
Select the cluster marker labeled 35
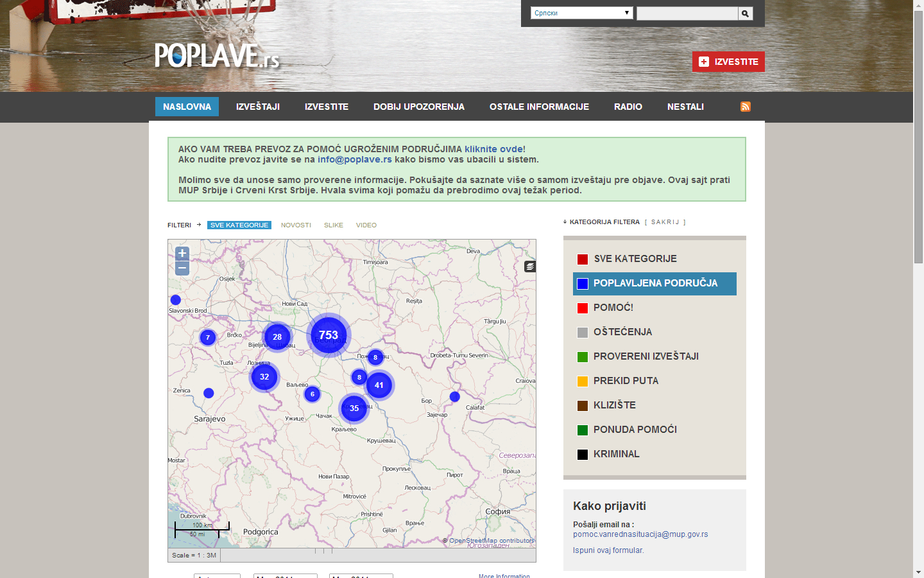(x=354, y=408)
